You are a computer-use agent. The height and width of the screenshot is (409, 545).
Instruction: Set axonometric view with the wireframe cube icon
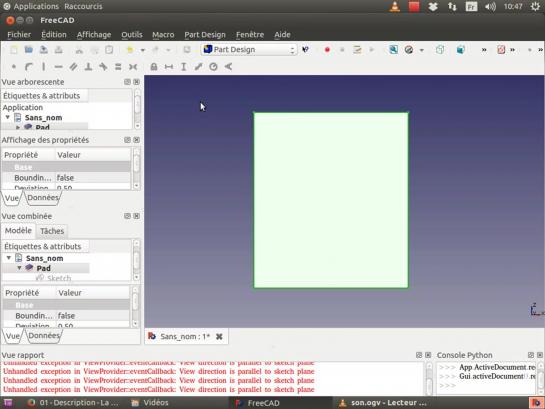[x=440, y=50]
